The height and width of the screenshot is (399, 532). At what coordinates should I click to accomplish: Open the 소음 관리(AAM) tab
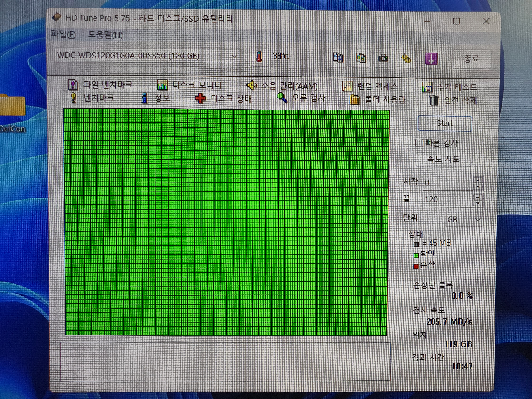tap(282, 86)
